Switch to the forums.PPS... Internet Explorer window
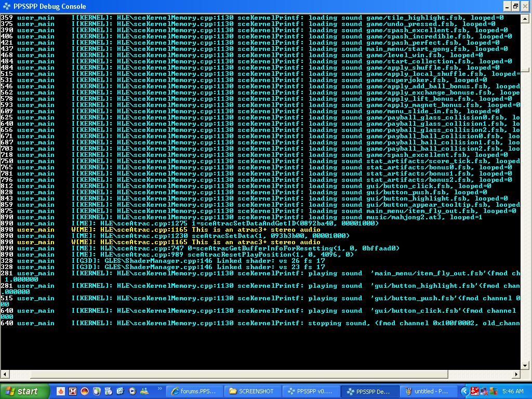The width and height of the screenshot is (532, 399). (x=194, y=391)
